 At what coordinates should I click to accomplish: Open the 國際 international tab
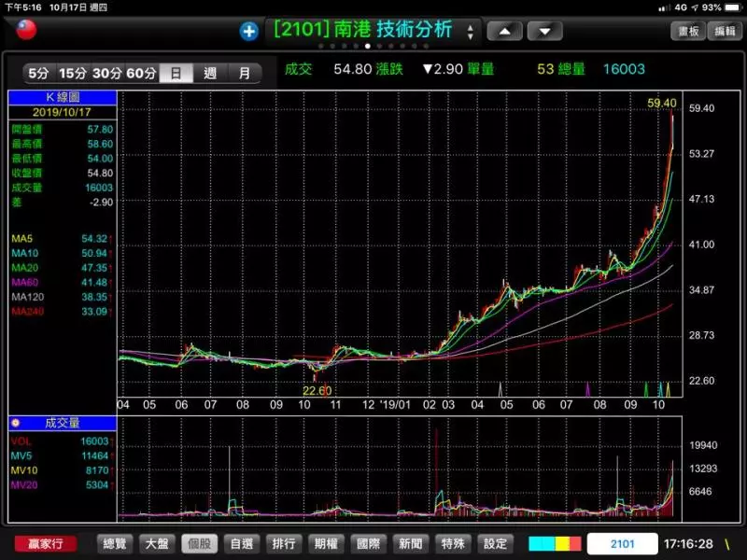[368, 543]
